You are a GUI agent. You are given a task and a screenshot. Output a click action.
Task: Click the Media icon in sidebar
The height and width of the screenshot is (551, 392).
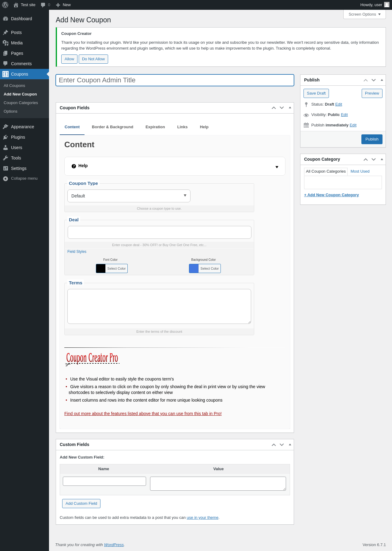[x=6, y=43]
